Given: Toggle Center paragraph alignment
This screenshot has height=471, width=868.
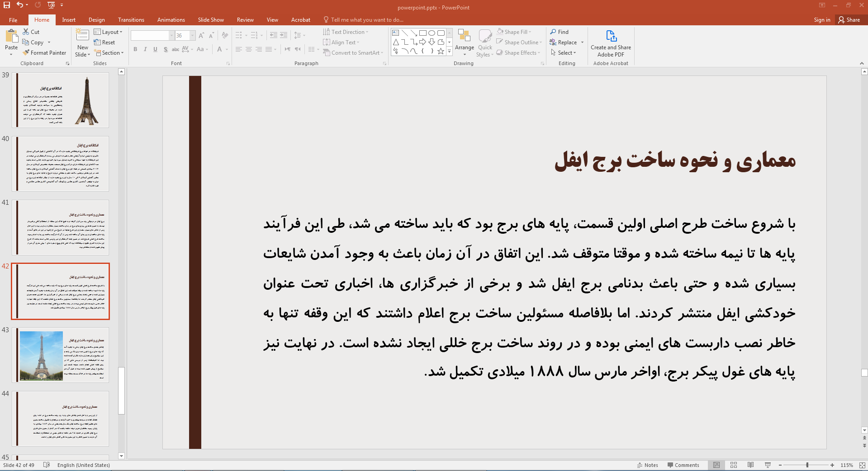Looking at the screenshot, I should click(249, 49).
